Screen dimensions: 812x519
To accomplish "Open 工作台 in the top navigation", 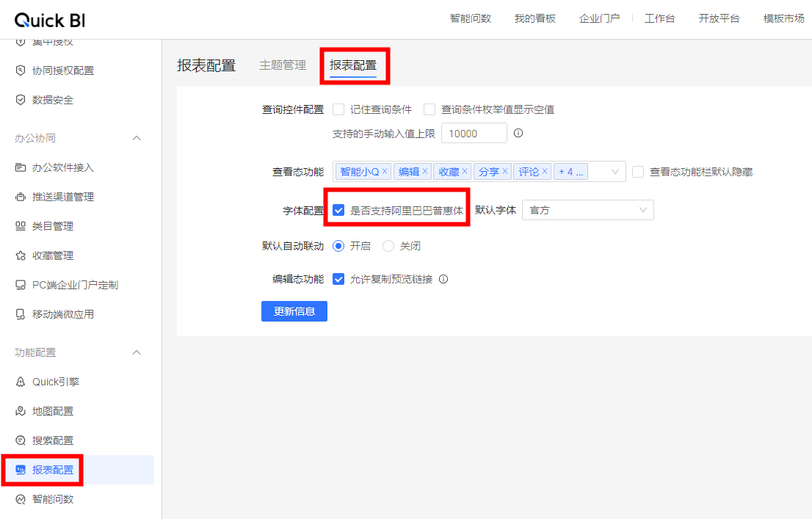I will (659, 18).
